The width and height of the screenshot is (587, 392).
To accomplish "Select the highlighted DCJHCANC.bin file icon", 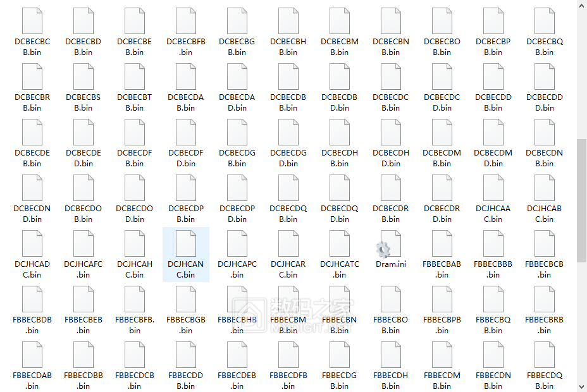I will click(x=186, y=244).
